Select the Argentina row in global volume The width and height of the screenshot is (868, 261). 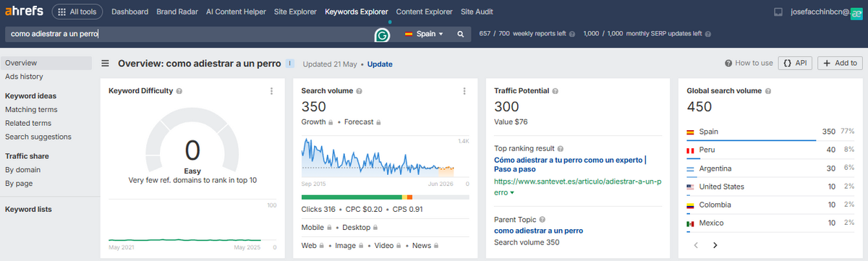click(x=770, y=168)
